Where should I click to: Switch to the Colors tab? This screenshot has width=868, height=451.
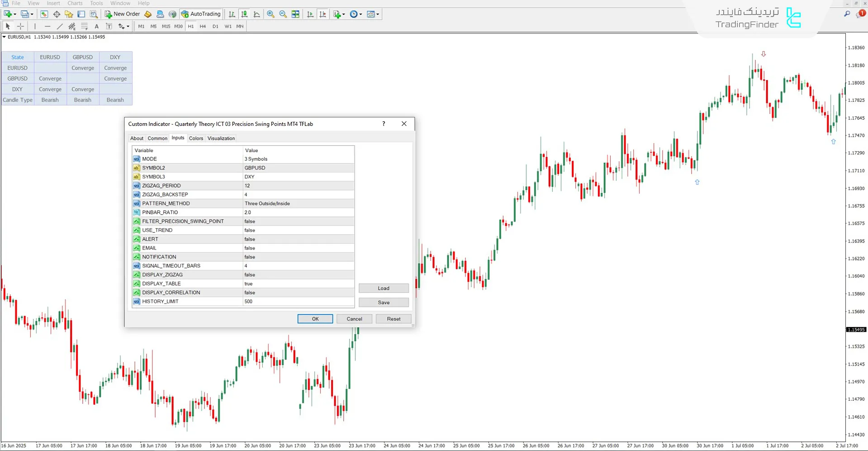(x=196, y=138)
